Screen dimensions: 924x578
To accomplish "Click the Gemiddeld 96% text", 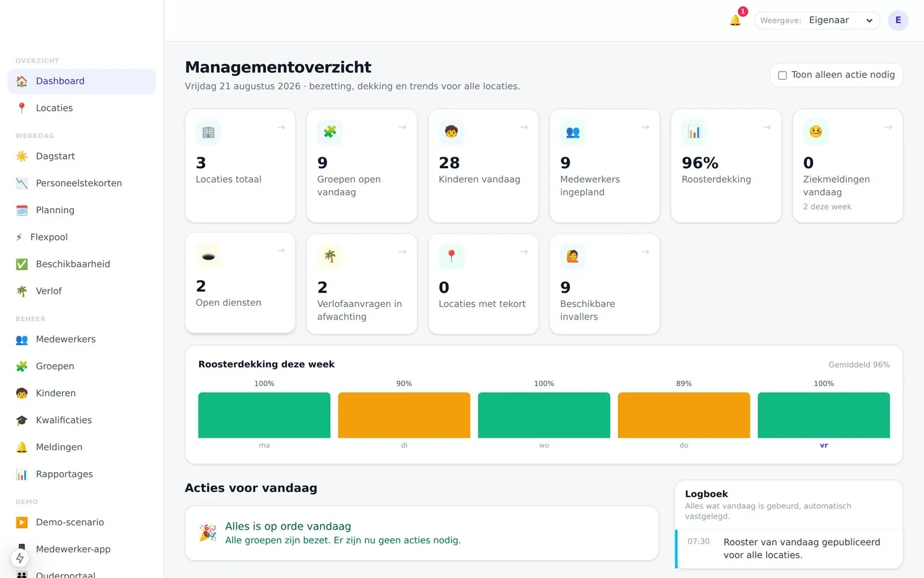I will (x=859, y=365).
